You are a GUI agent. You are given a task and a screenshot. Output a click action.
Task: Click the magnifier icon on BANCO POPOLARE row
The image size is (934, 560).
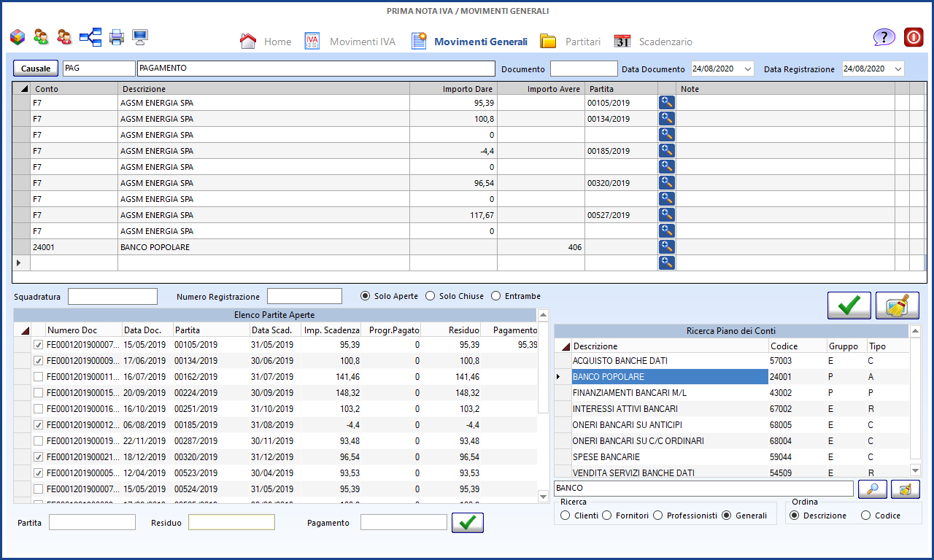666,247
